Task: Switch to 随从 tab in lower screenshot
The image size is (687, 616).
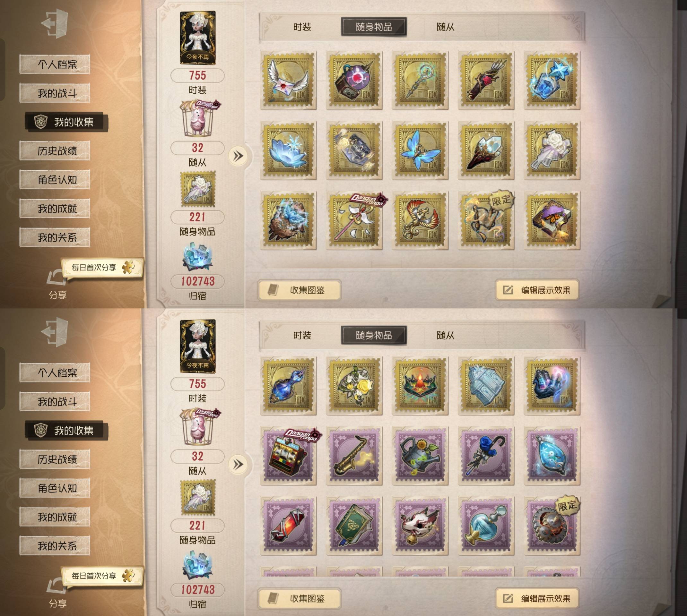Action: click(445, 335)
